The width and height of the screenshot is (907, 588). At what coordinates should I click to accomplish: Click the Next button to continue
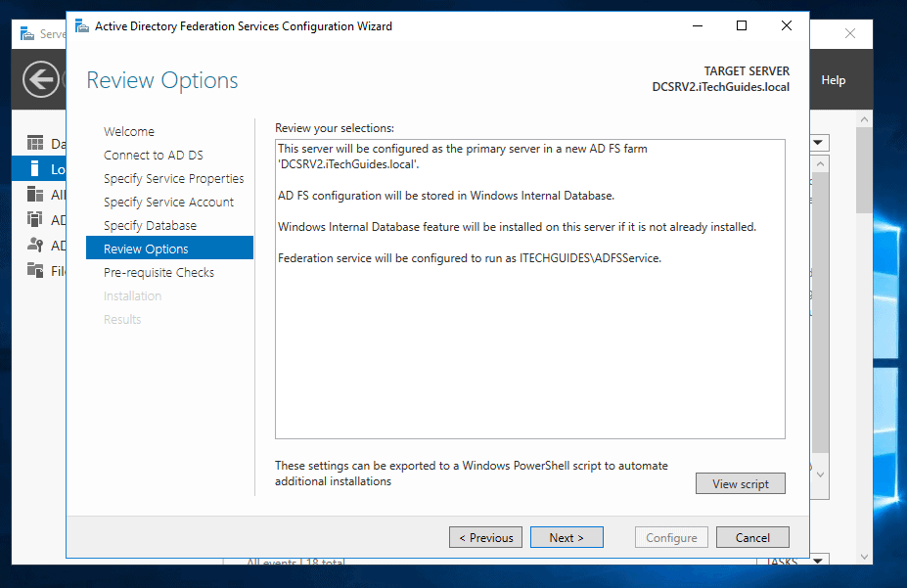(x=567, y=537)
